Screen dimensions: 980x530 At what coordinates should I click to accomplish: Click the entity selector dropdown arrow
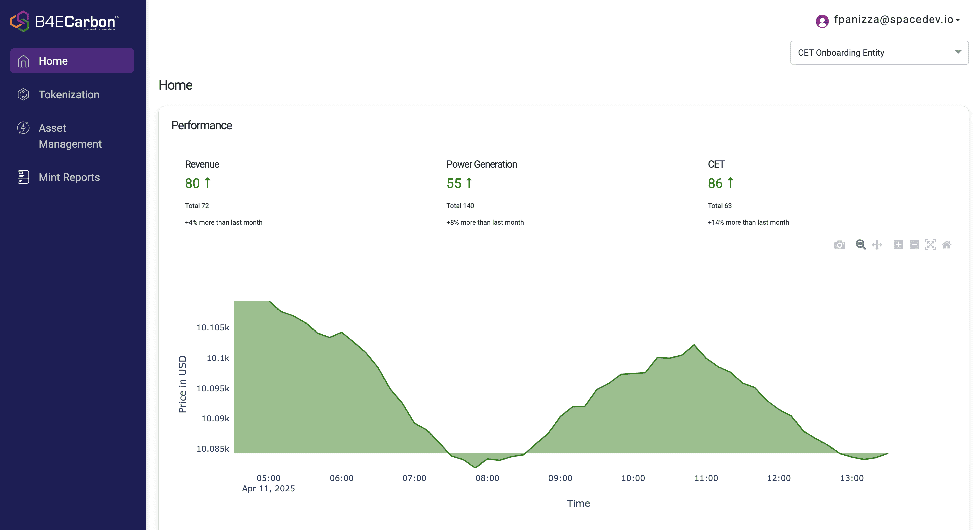pyautogui.click(x=958, y=52)
